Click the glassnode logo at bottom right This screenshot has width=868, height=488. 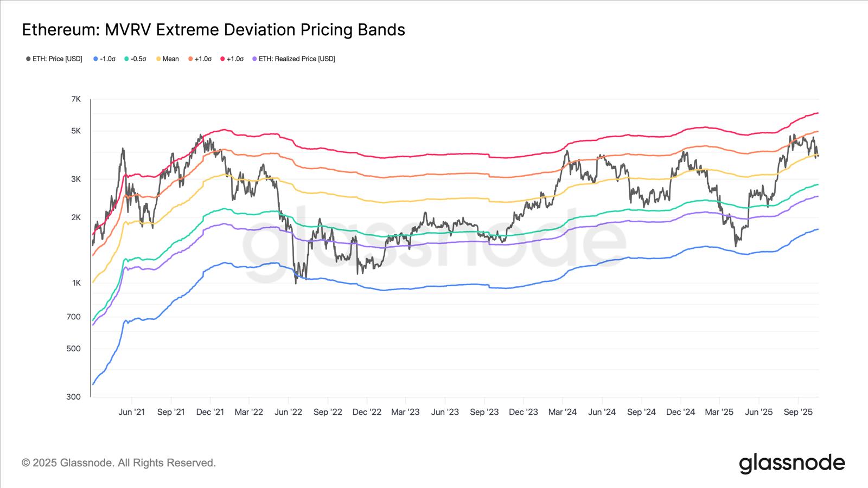point(792,463)
